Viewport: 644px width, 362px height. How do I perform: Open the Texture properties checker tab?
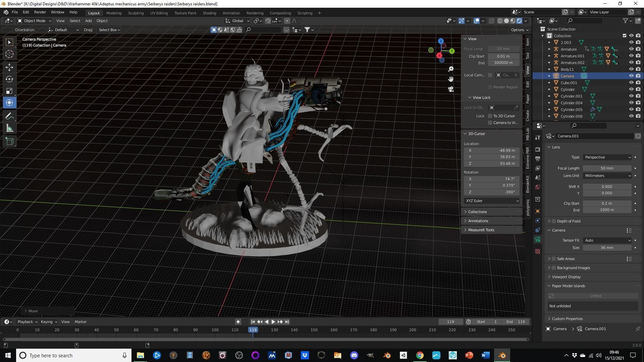538,251
